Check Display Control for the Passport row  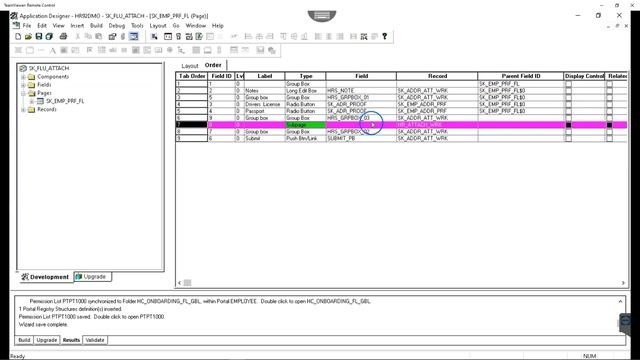click(x=568, y=111)
